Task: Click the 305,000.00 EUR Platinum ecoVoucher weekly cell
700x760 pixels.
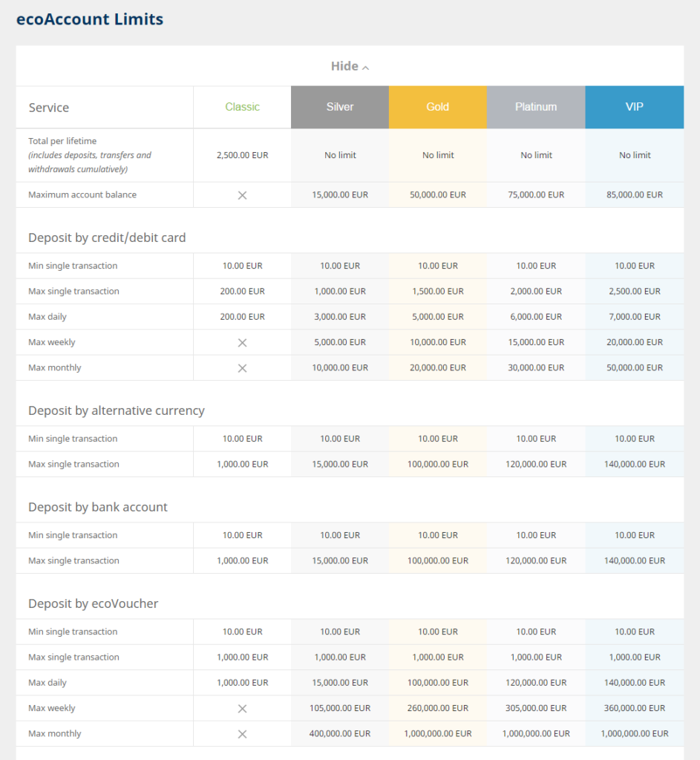Action: [536, 708]
